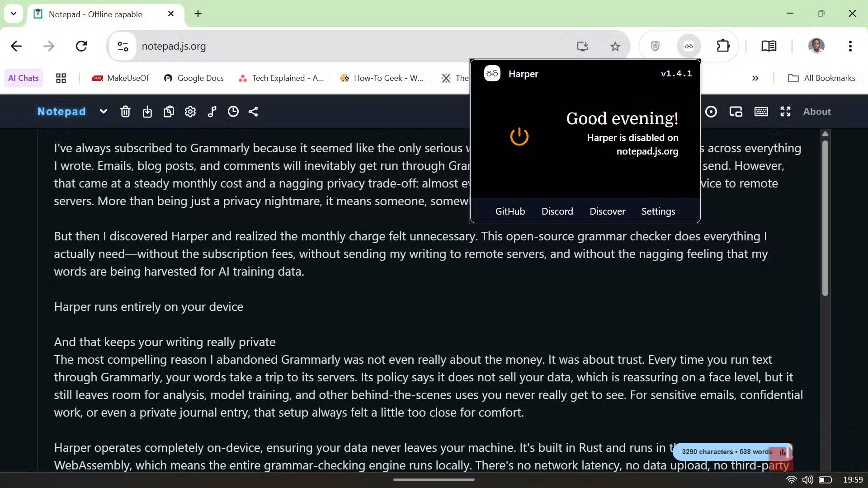Click the copy to clipboard icon
The image size is (868, 488).
(x=169, y=112)
